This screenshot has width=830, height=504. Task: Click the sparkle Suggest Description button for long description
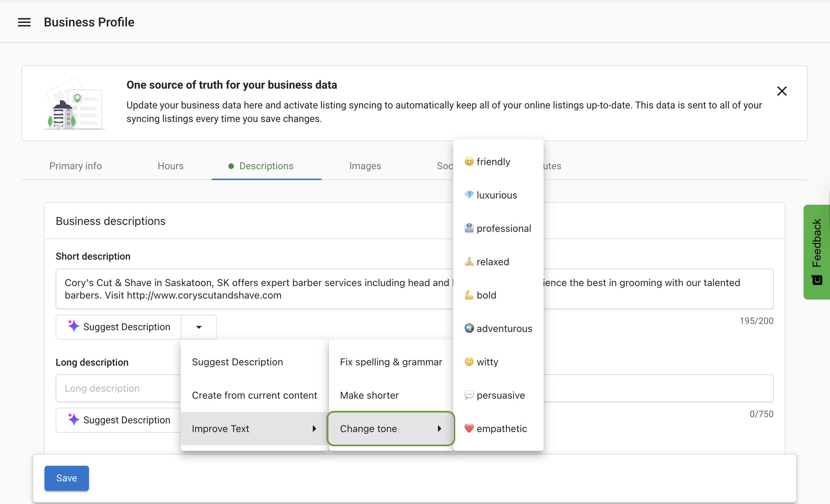point(119,420)
